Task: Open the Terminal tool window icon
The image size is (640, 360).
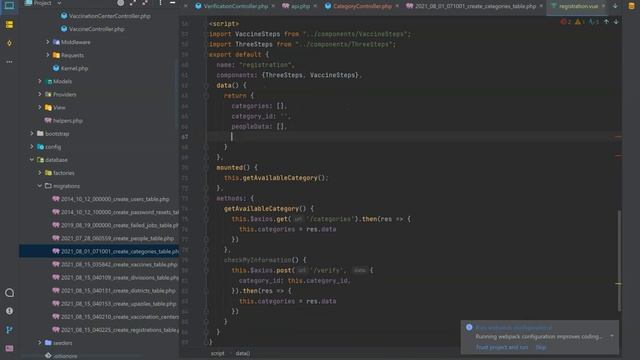Action: [9, 348]
